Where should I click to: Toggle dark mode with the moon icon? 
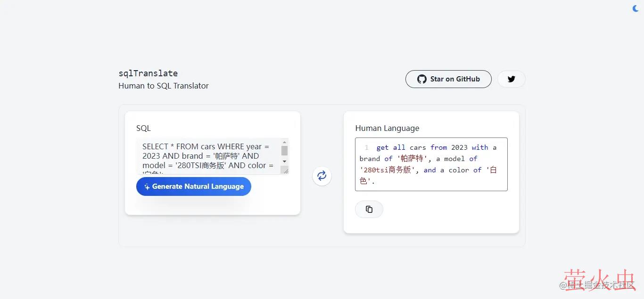tap(636, 8)
